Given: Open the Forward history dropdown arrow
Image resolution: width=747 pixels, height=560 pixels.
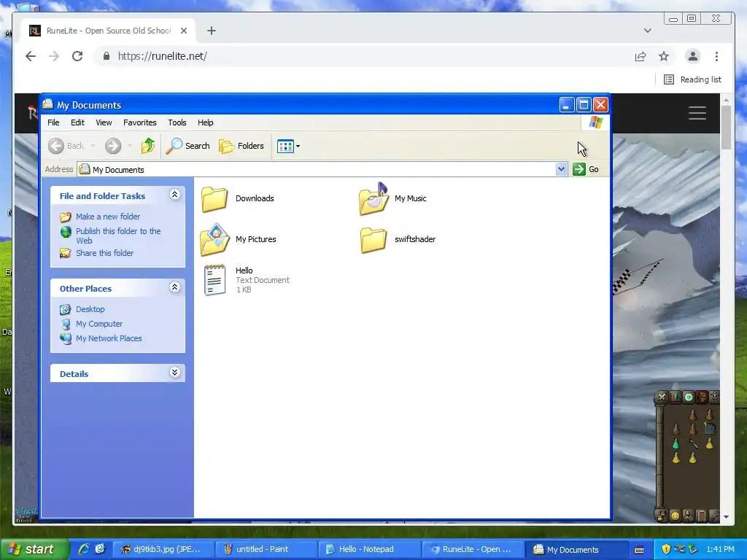Looking at the screenshot, I should tap(130, 146).
